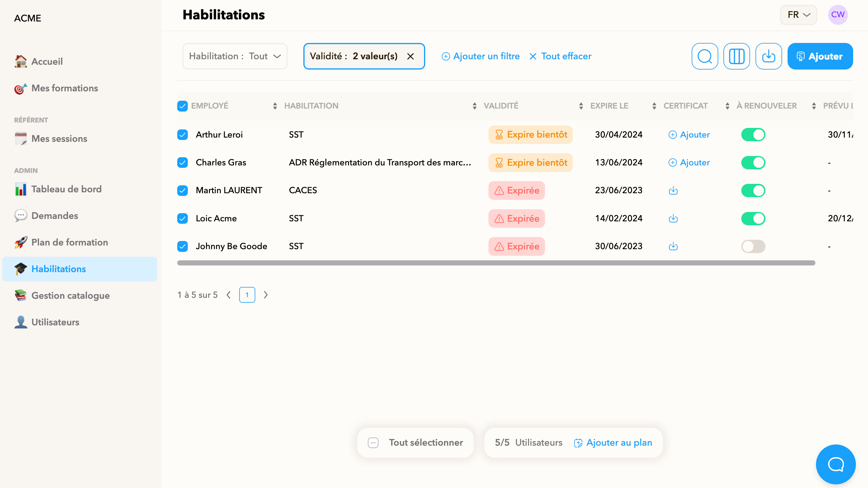Download Martin LAURENT's CACES certificate
The height and width of the screenshot is (488, 868).
click(673, 190)
